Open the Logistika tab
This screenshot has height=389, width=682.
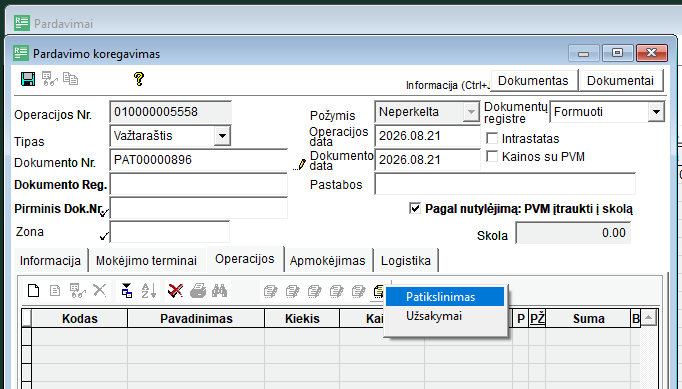(406, 261)
